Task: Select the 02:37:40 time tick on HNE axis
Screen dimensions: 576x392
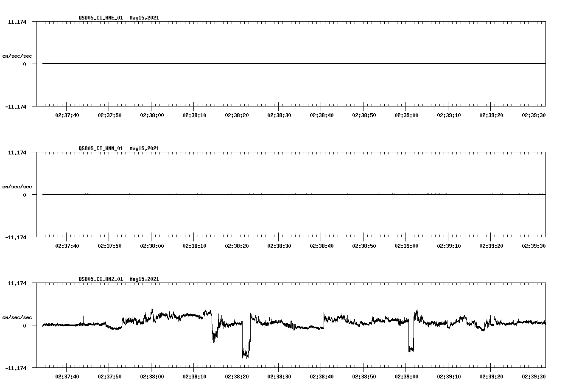Action: [x=67, y=114]
